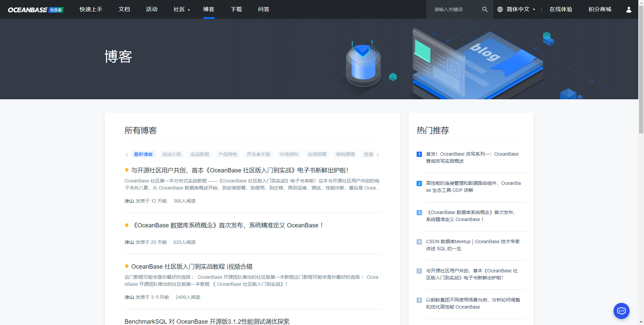Click the 在线体验 link

point(561,9)
